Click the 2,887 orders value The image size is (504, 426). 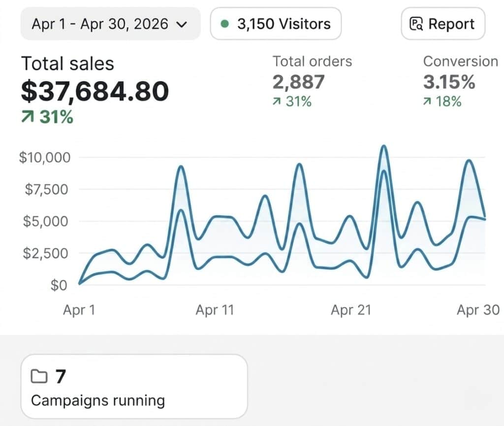point(299,82)
